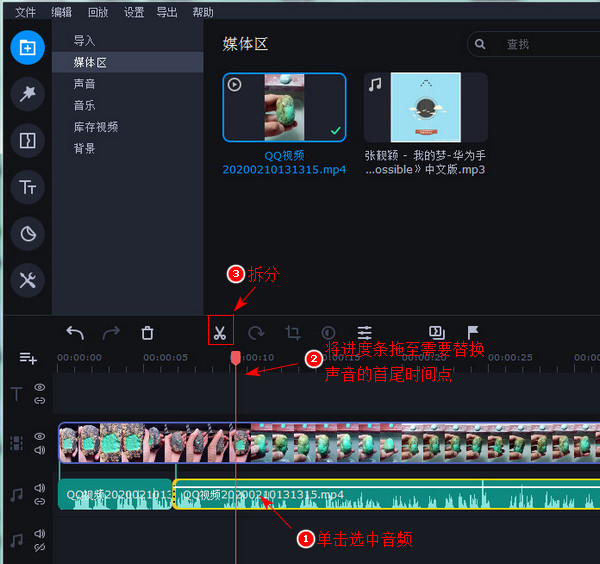Select the 张靓颖 mp3 music thumbnail
This screenshot has width=600, height=564.
tap(426, 108)
